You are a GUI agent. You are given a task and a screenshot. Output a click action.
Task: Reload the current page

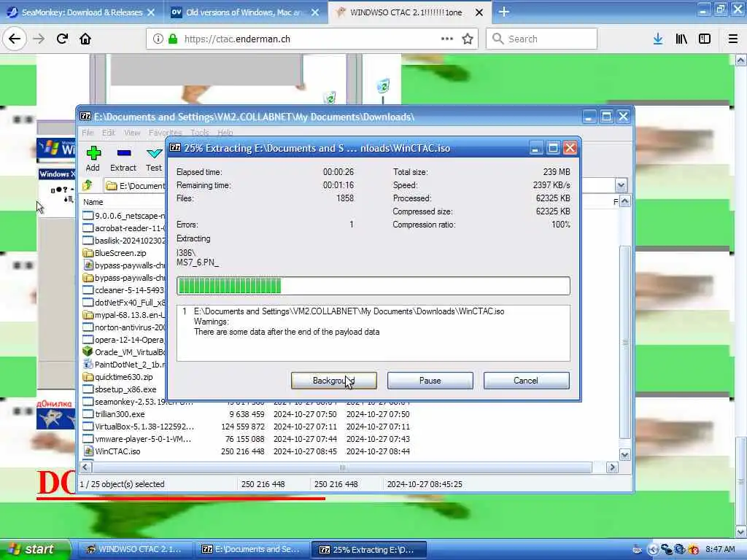click(62, 39)
